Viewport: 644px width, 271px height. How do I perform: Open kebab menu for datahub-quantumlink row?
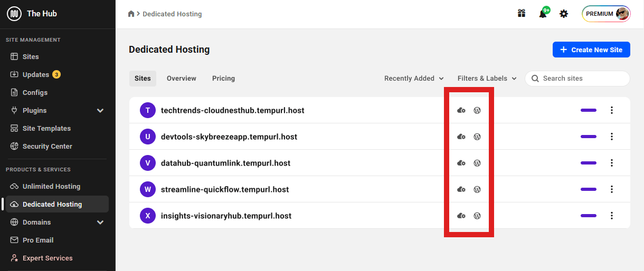pos(612,163)
